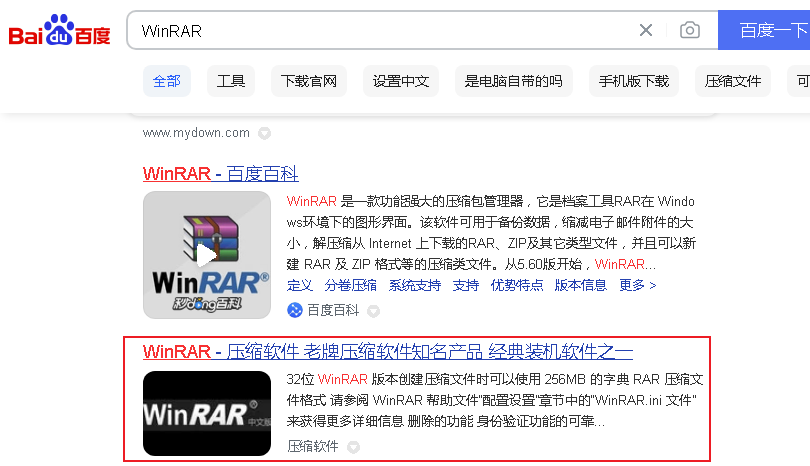Open the 百度百科 source label

pyautogui.click(x=333, y=310)
